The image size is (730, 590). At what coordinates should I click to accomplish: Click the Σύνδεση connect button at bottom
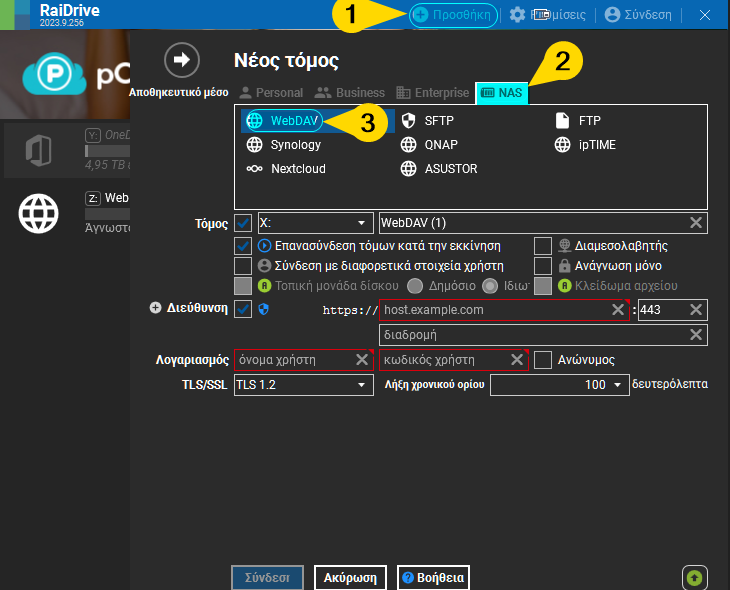click(267, 578)
